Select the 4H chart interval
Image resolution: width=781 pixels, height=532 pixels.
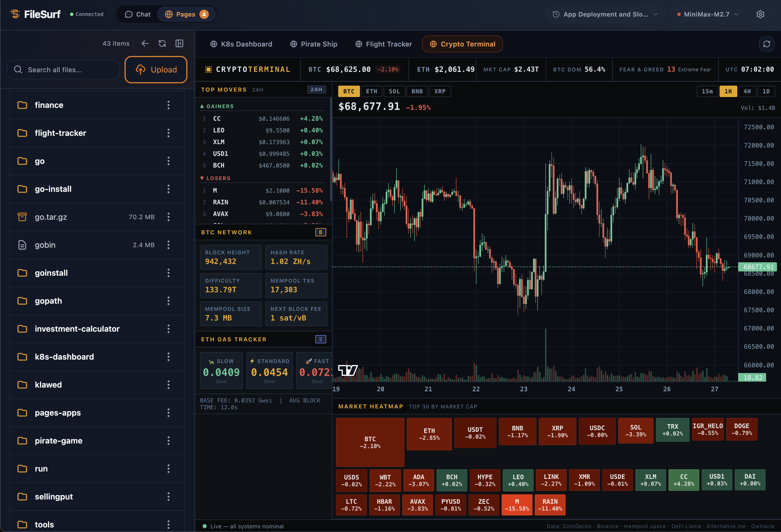tap(747, 91)
